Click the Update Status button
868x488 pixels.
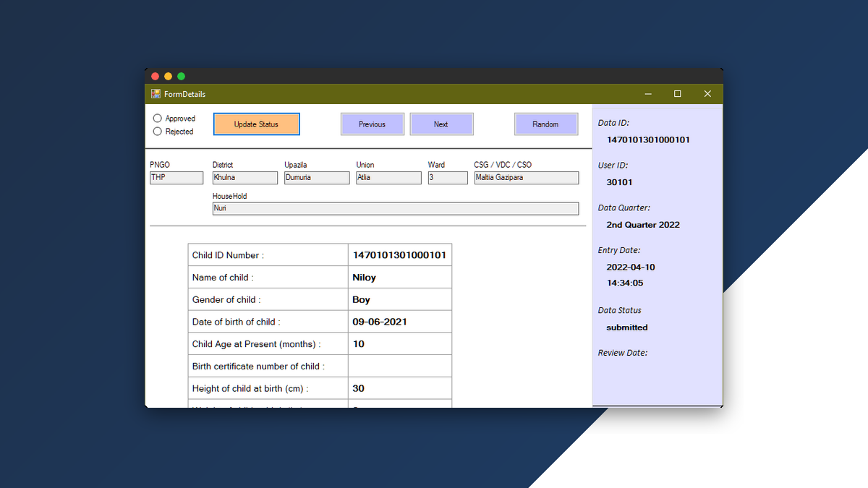pyautogui.click(x=256, y=124)
